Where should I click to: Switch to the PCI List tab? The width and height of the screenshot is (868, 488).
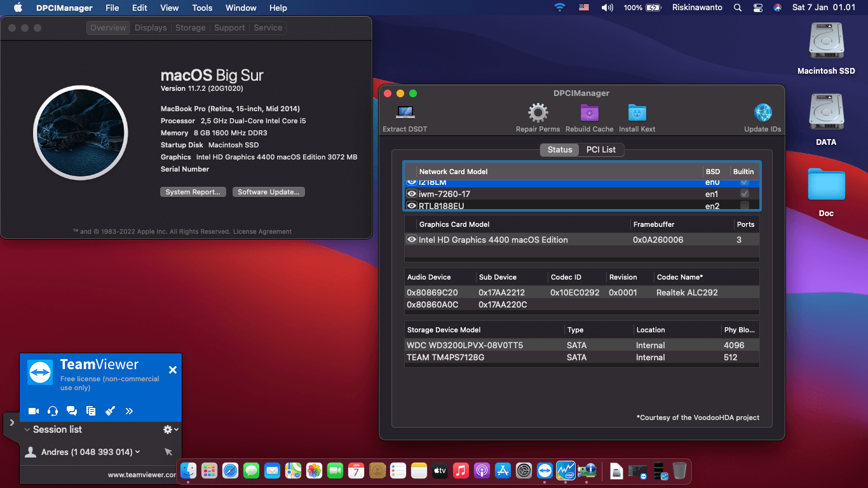click(x=601, y=150)
